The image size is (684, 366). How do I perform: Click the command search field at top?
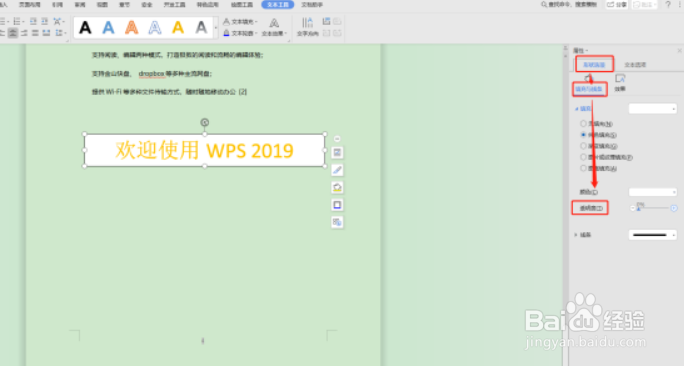click(x=569, y=4)
